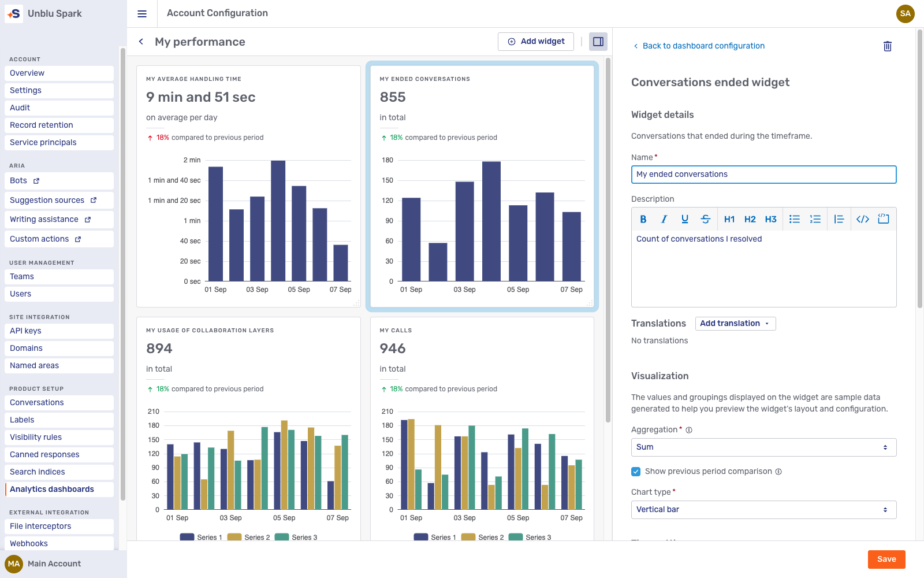Set heading level H2 in description
This screenshot has height=578, width=924.
point(750,219)
